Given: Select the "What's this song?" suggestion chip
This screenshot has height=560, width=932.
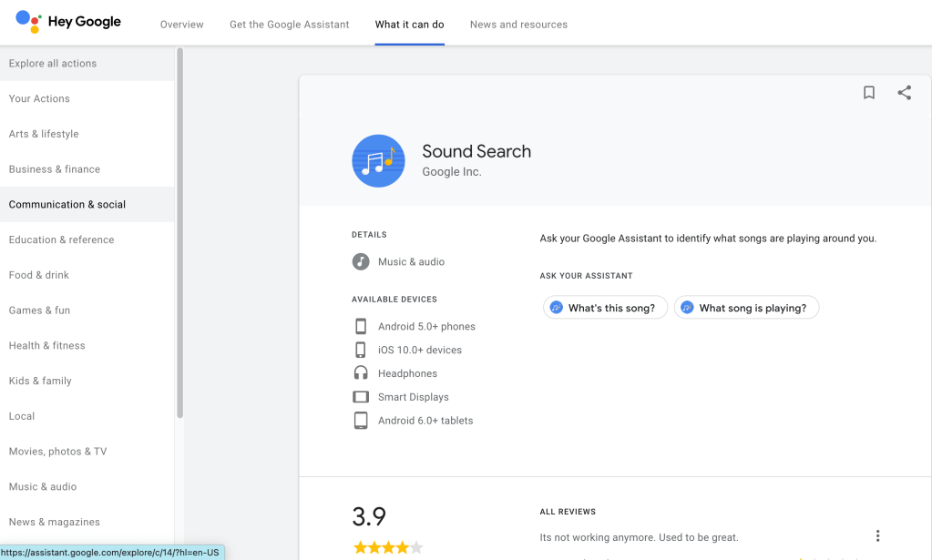Looking at the screenshot, I should coord(605,308).
